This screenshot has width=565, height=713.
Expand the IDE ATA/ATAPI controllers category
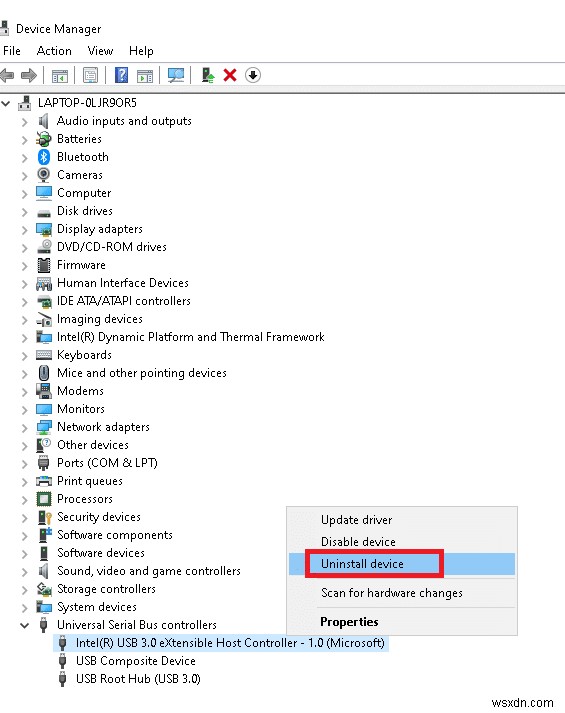pos(25,301)
